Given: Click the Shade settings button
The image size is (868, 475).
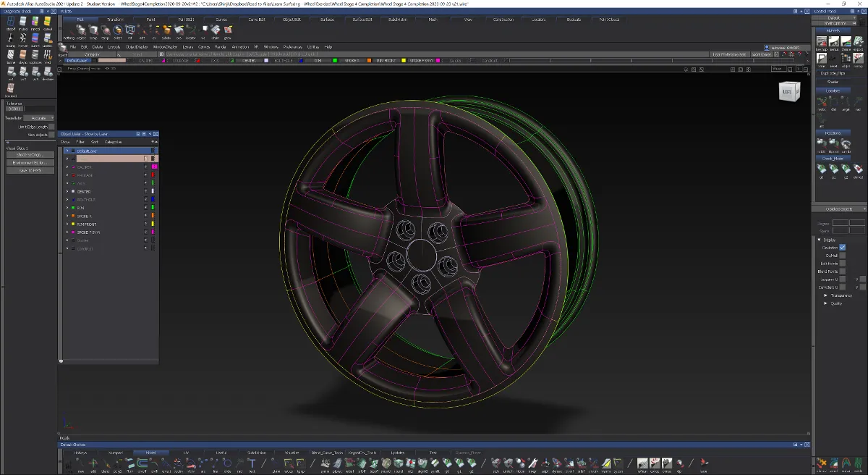Looking at the screenshot, I should click(29, 154).
